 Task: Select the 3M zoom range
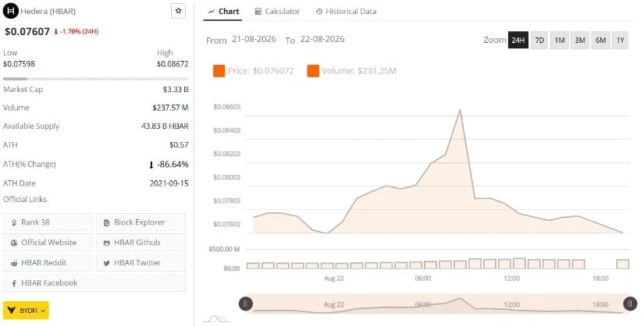click(x=579, y=40)
